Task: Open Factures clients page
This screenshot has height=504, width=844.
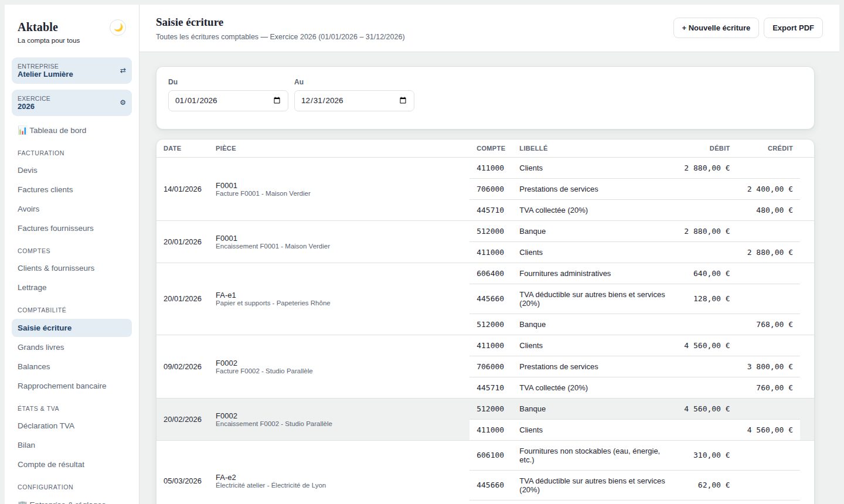Action: (x=72, y=190)
